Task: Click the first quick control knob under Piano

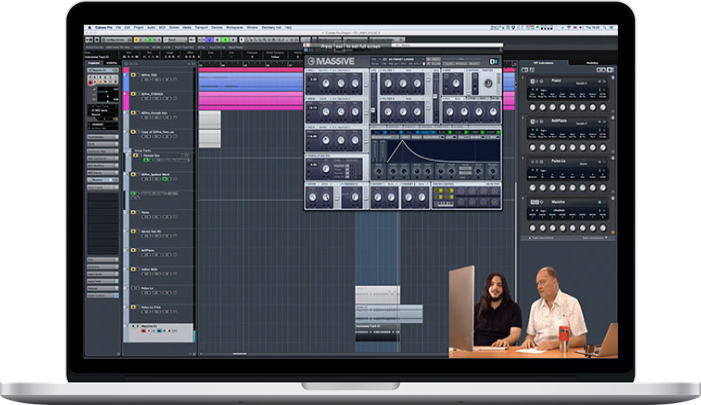Action: (532, 107)
